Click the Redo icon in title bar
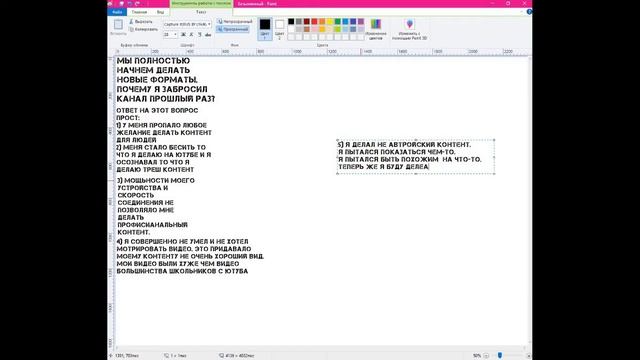 [x=138, y=3]
